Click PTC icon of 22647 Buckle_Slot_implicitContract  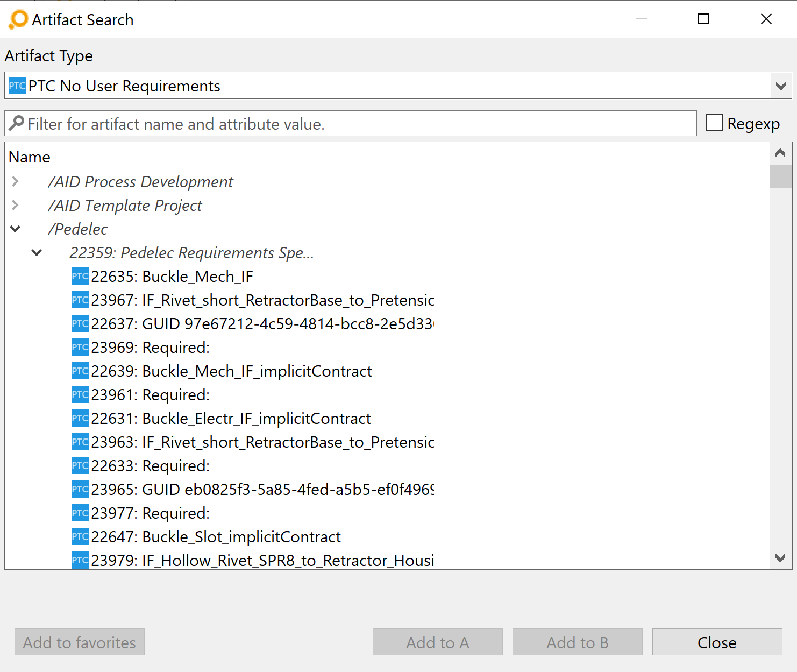(x=80, y=536)
